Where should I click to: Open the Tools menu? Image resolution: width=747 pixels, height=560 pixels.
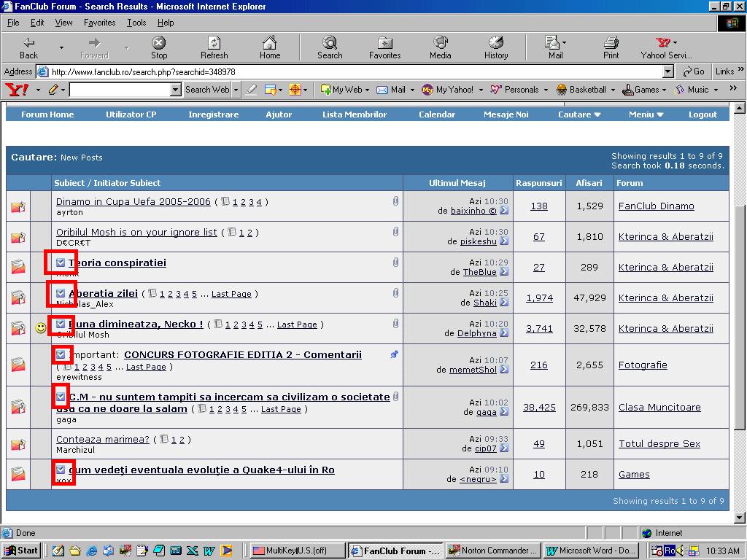point(136,23)
